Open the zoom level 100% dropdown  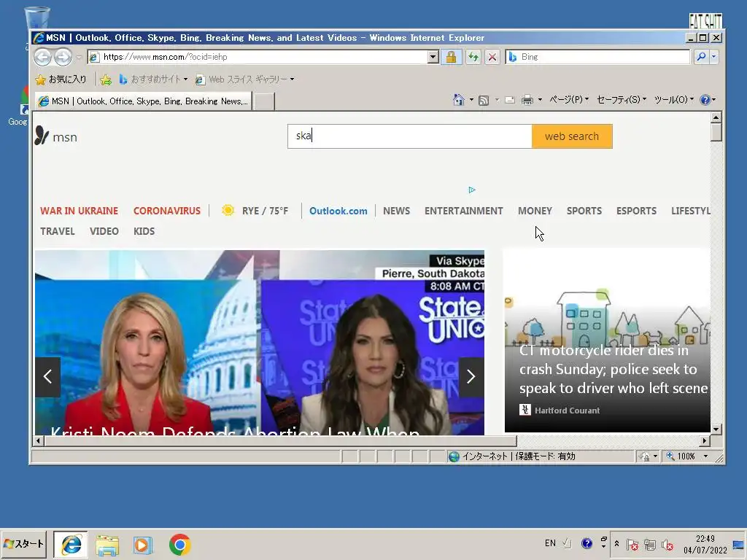click(705, 456)
